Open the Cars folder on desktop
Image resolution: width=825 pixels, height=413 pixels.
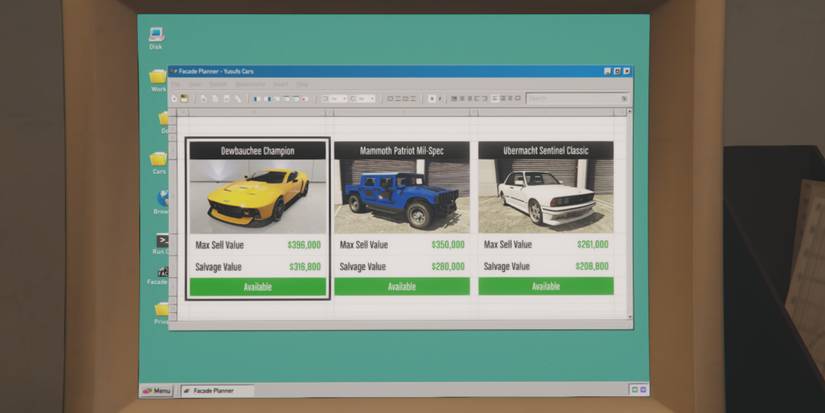pos(158,163)
